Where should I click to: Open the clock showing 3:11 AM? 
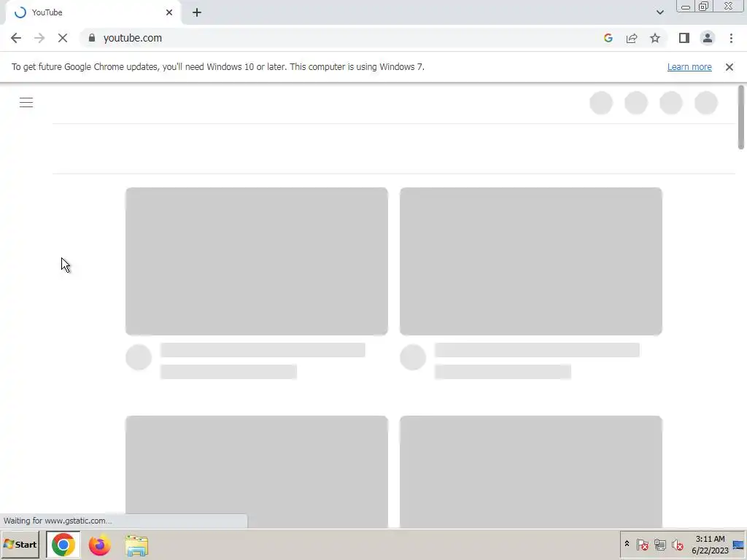click(x=710, y=544)
